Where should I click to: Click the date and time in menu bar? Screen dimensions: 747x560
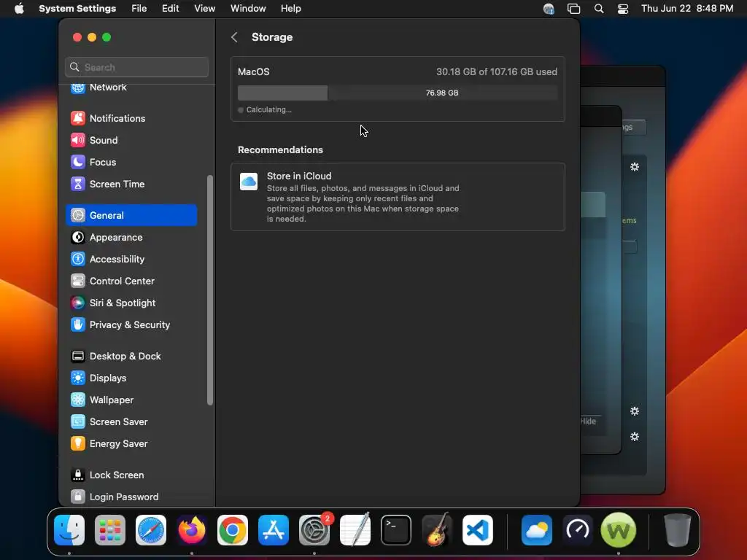pos(687,9)
